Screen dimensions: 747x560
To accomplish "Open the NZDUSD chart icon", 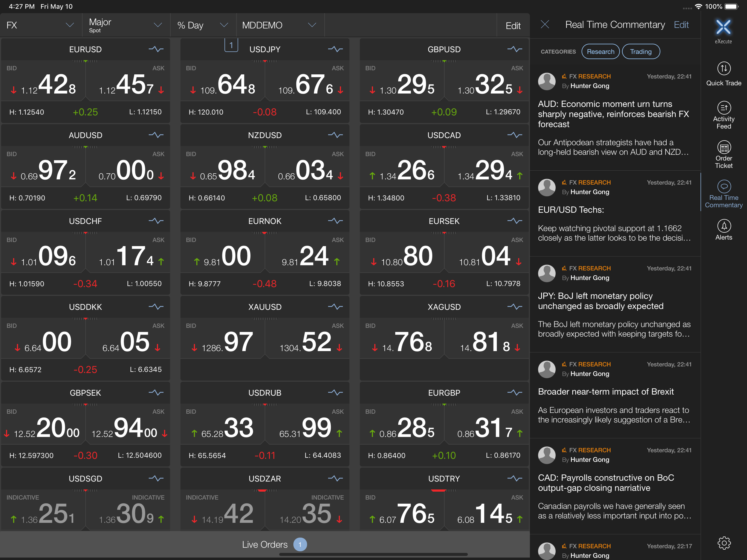I will pyautogui.click(x=335, y=135).
